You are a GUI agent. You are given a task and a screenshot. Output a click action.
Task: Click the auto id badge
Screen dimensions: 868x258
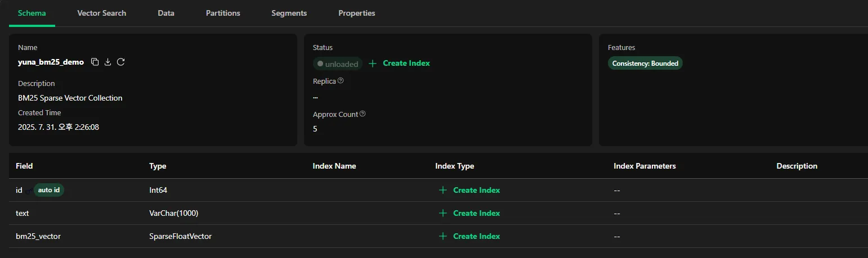[x=49, y=190]
